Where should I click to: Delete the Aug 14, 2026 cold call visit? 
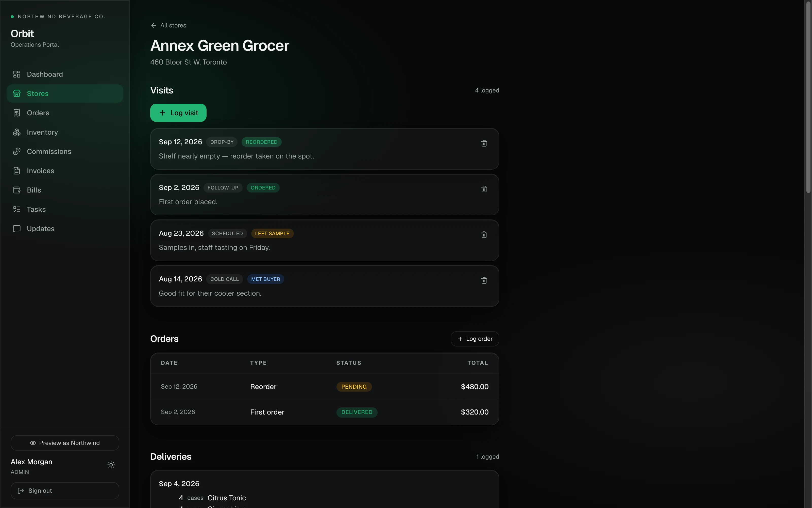tap(484, 280)
